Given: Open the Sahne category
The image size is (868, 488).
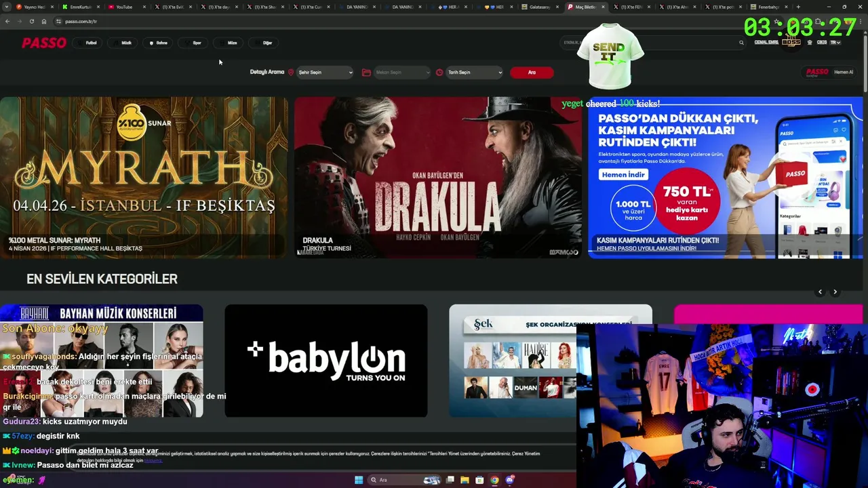Looking at the screenshot, I should click(159, 43).
